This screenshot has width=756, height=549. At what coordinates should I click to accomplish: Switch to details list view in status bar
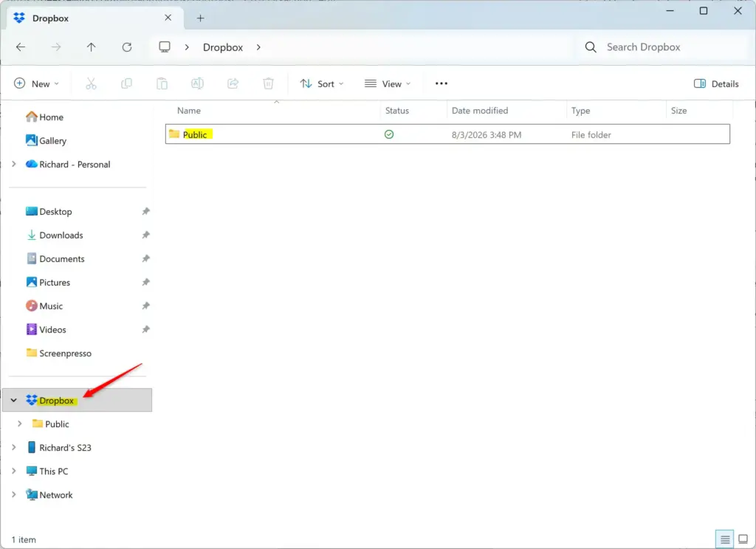point(725,539)
